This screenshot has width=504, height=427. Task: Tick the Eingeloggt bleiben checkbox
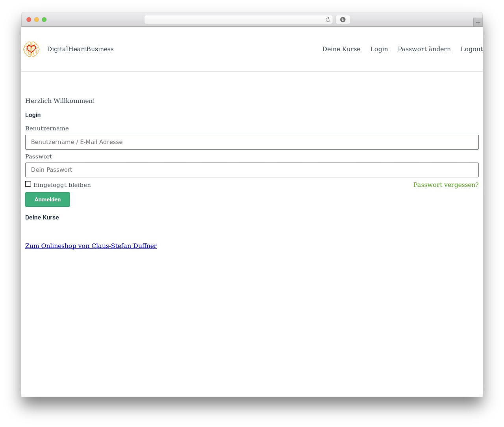coord(28,184)
